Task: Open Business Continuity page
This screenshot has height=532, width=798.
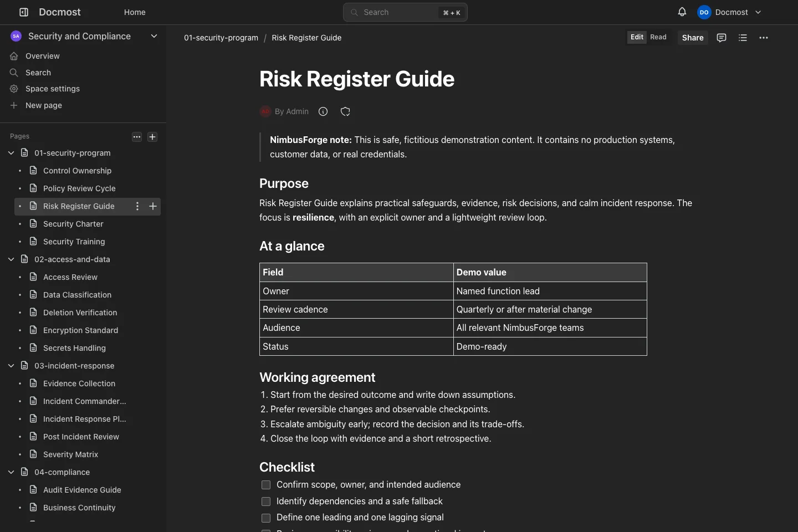Action: [79, 508]
